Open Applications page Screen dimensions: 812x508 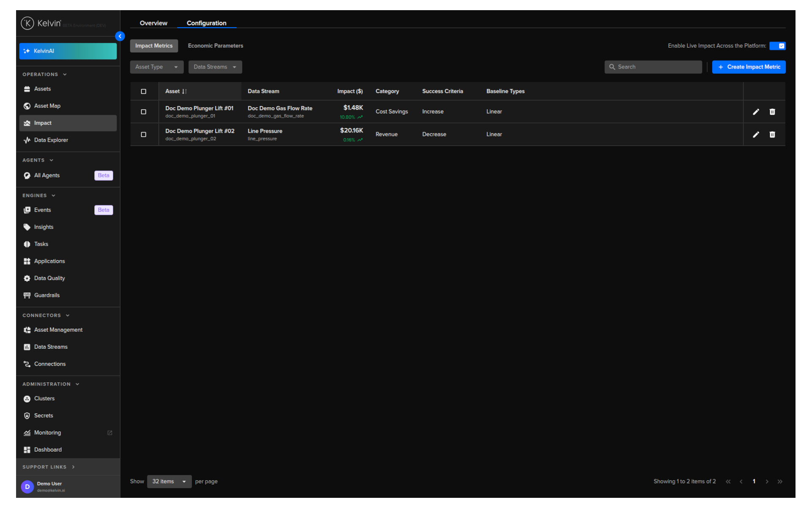click(x=68, y=261)
